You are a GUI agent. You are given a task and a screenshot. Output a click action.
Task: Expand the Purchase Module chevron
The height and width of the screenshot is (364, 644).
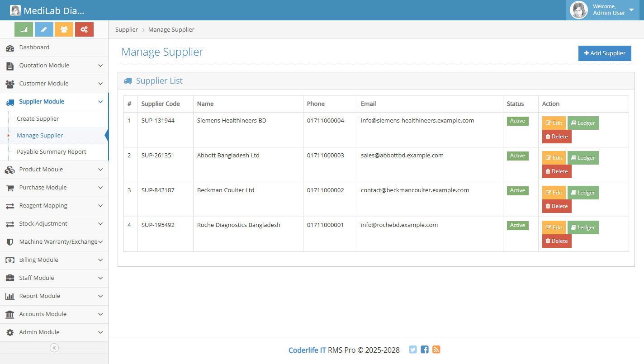click(100, 188)
